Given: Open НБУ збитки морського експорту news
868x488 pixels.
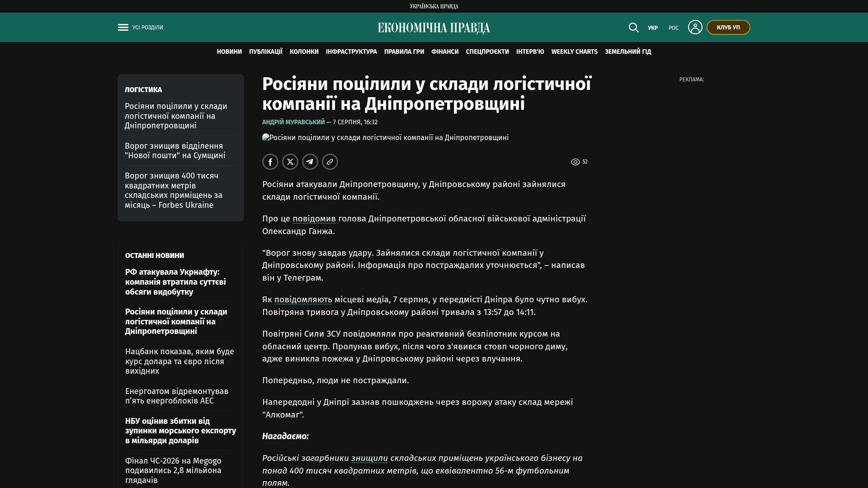Looking at the screenshot, I should click(180, 431).
